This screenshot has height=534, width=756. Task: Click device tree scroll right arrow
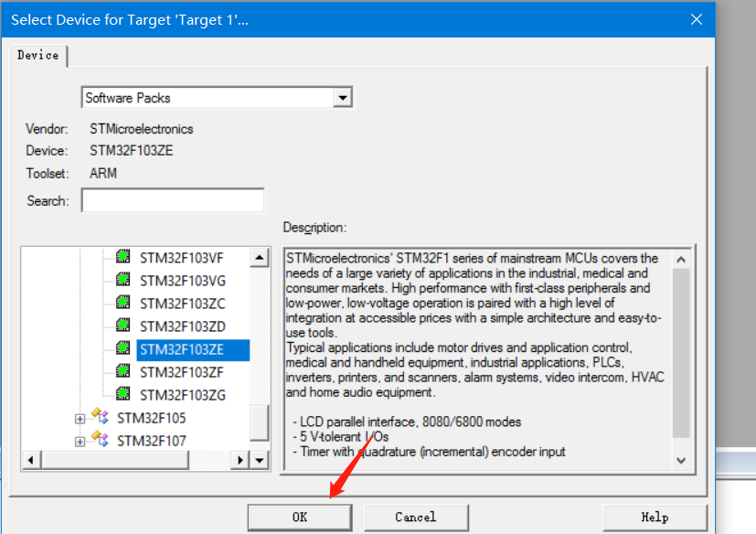click(240, 460)
